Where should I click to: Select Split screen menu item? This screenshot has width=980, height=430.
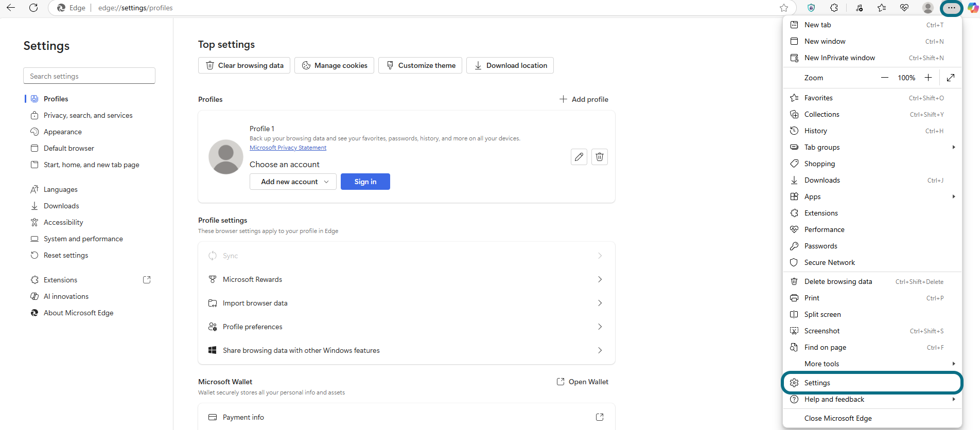[872, 314]
